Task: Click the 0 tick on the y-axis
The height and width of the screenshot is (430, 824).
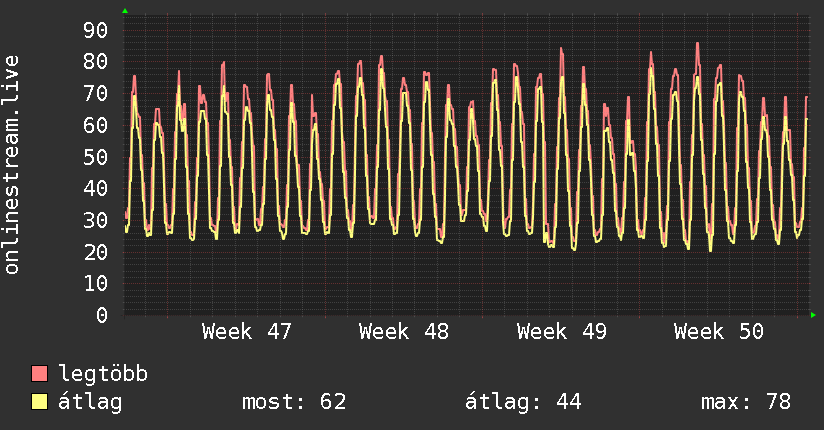Action: 101,315
